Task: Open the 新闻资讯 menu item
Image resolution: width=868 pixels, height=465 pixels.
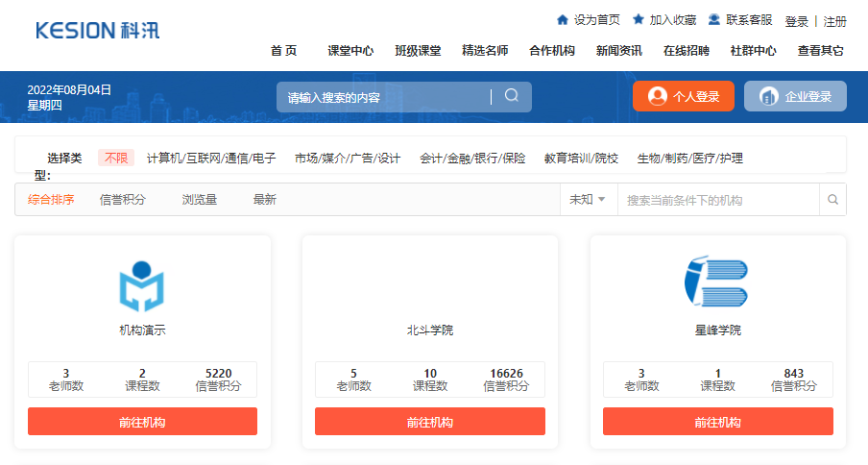Action: click(x=619, y=51)
